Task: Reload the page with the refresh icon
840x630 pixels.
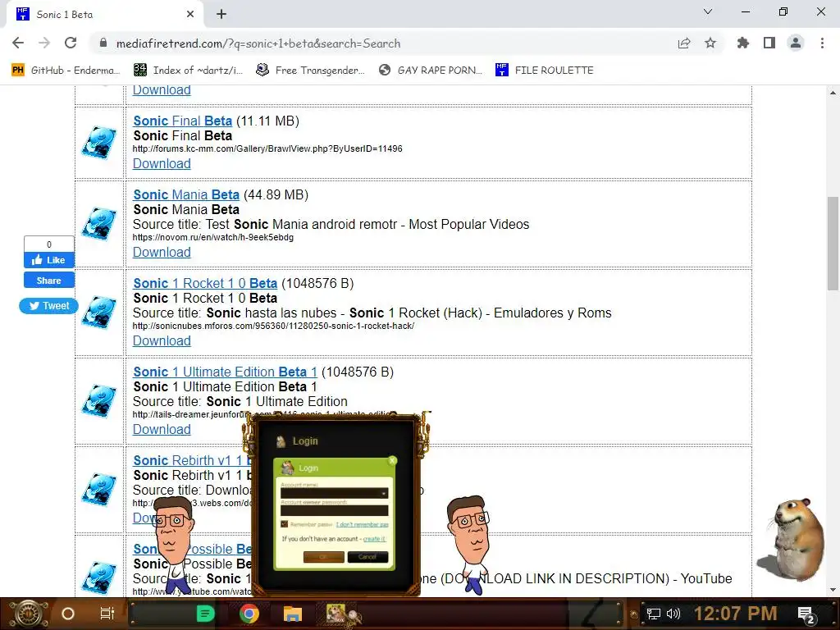Action: (71, 43)
